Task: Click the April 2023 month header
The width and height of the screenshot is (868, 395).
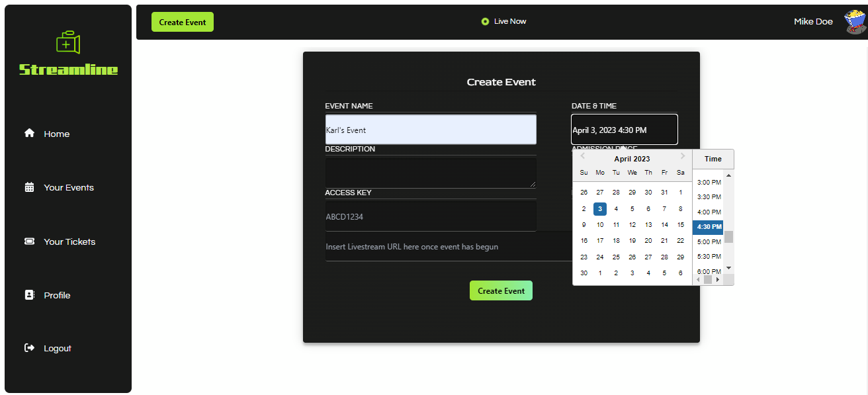Action: click(x=632, y=159)
